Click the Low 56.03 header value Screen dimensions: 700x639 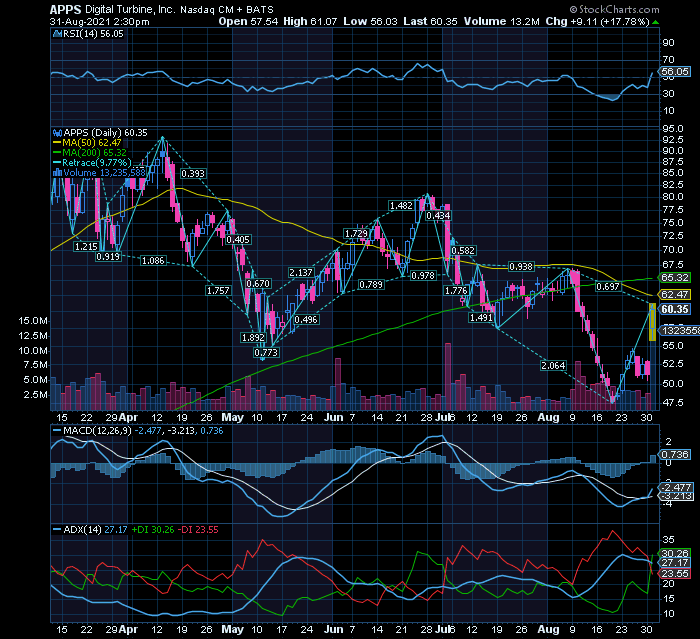[x=370, y=21]
